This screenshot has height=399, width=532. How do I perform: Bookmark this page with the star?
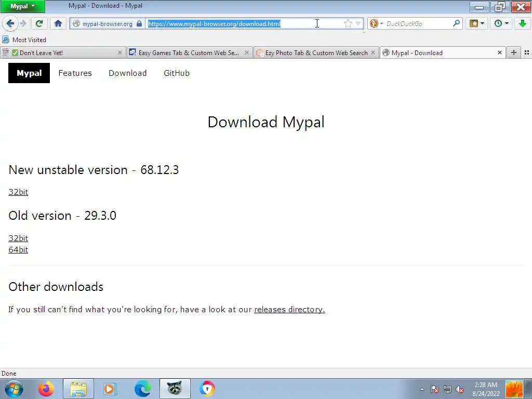[x=348, y=23]
